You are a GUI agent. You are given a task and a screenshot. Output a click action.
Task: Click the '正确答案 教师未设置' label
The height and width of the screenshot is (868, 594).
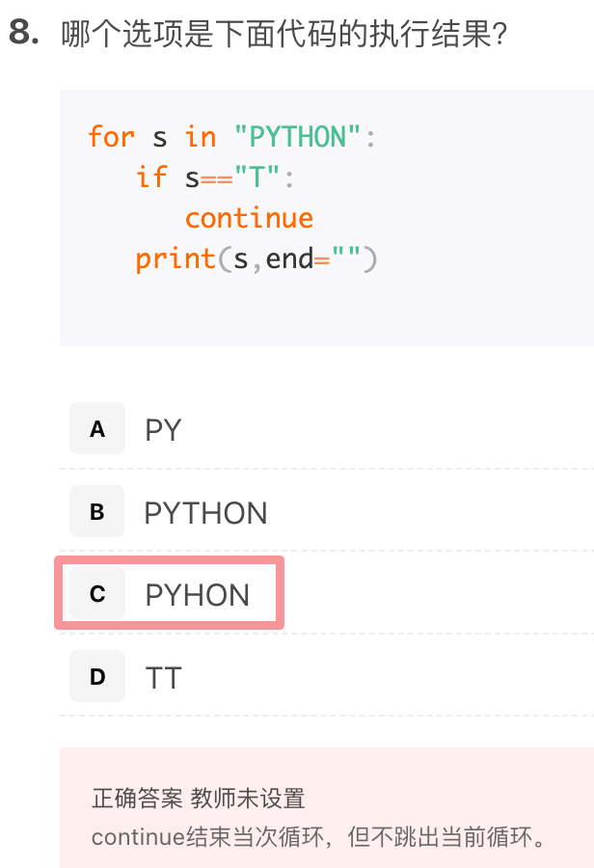pyautogui.click(x=199, y=799)
